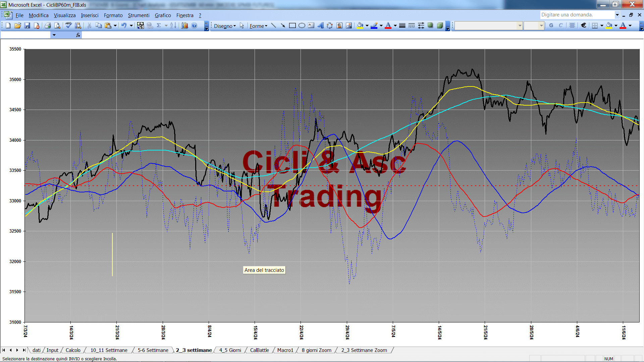Open the Paste options dropdown arrow
The height and width of the screenshot is (362, 644).
click(115, 25)
